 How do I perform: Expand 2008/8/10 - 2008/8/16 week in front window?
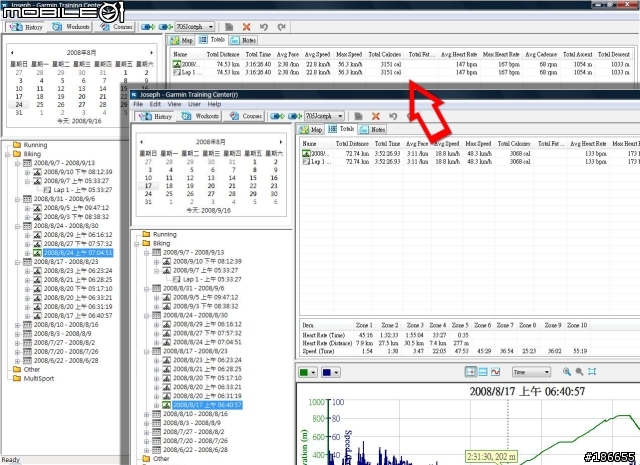click(x=147, y=414)
